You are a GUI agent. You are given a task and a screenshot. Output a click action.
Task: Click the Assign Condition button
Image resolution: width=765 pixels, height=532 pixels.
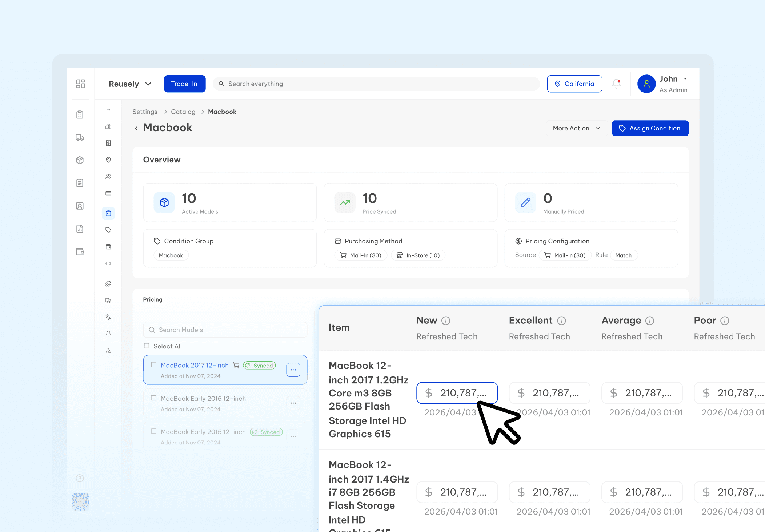click(650, 128)
